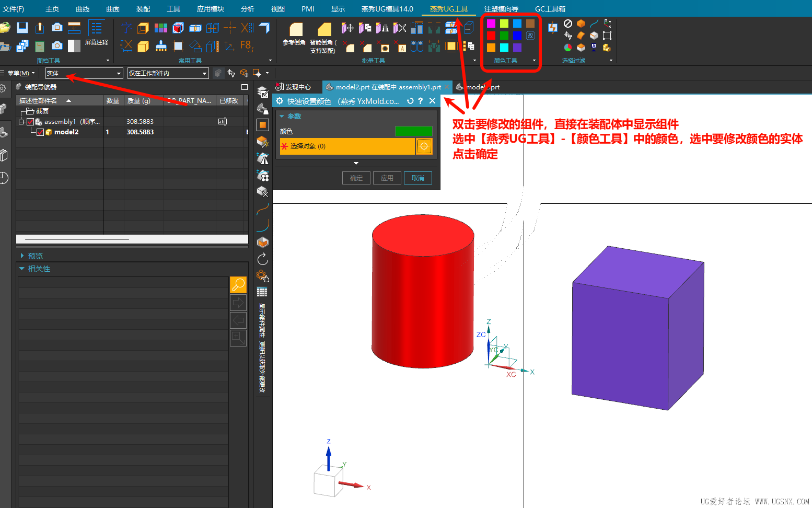Screen dimensions: 812x508
Task: Click the orange magnifier search icon
Action: [238, 285]
